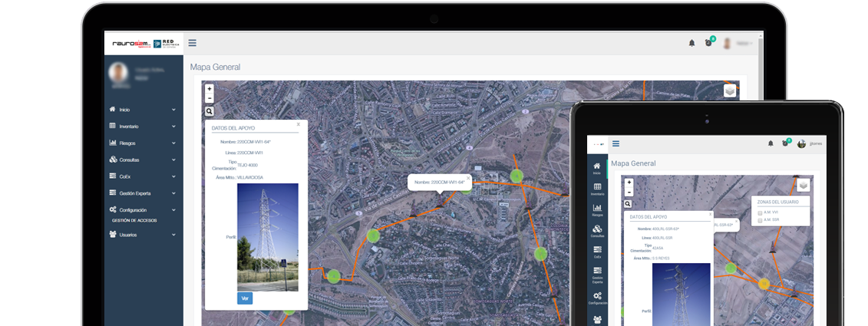868x326 pixels.
Task: Check the A.M. VVI zone checkbox
Action: 760,212
